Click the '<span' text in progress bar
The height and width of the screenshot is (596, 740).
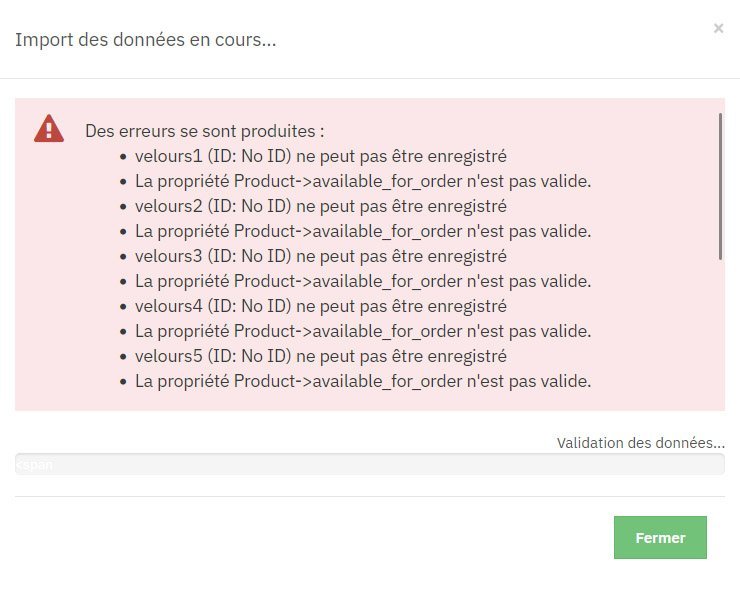coord(34,465)
